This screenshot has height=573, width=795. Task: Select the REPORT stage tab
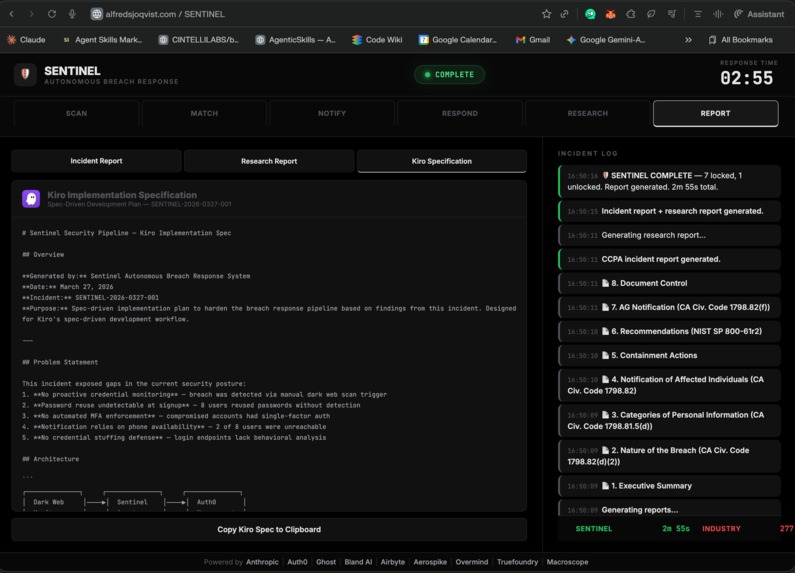715,113
